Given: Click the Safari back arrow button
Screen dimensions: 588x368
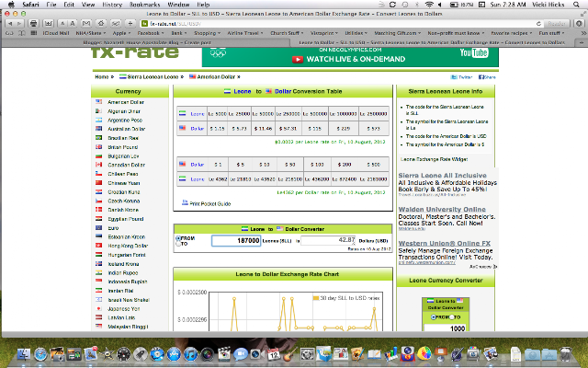Looking at the screenshot, I should (10, 23).
